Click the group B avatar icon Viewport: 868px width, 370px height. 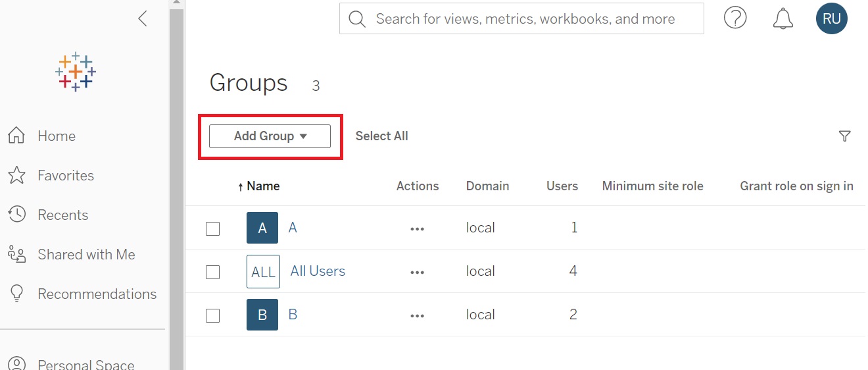pos(262,315)
